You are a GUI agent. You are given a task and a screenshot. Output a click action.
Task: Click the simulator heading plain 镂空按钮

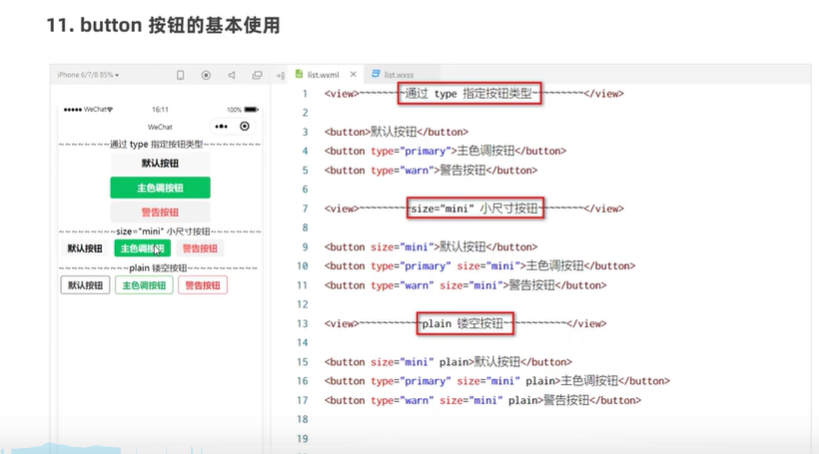(x=158, y=267)
